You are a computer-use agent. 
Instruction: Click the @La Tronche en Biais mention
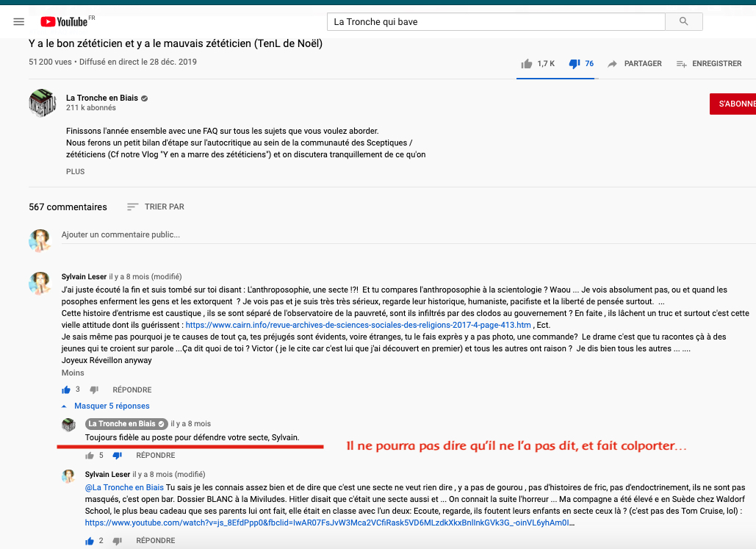[124, 487]
